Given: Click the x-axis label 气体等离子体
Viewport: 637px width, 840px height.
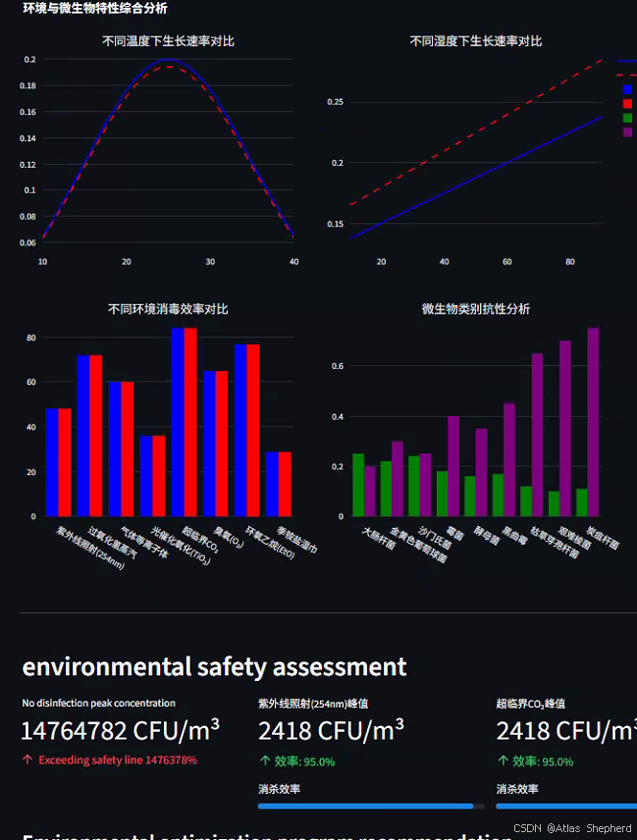Looking at the screenshot, I should (x=144, y=542).
